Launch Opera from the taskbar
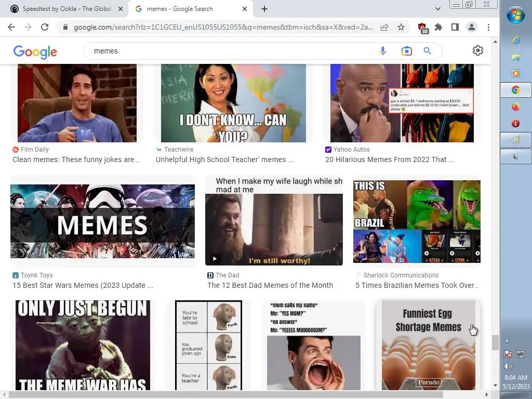 click(516, 123)
